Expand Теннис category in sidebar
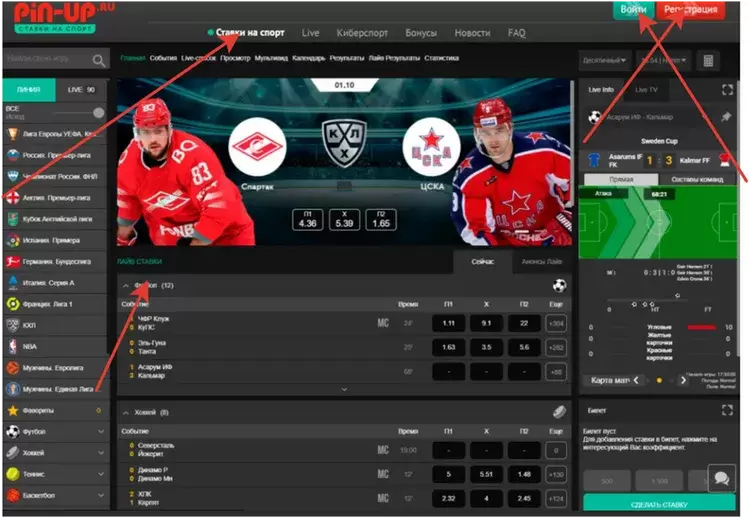The height and width of the screenshot is (518, 750). (55, 474)
